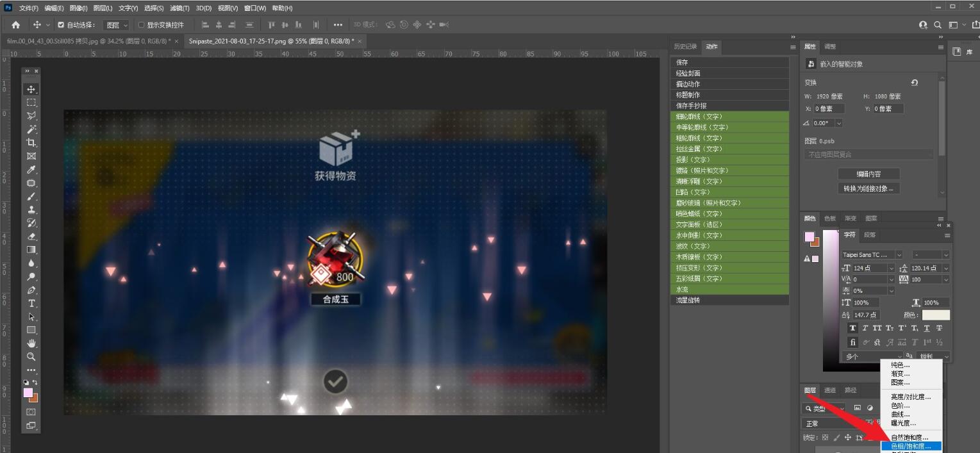
Task: Activate the Clone Stamp tool
Action: (31, 210)
